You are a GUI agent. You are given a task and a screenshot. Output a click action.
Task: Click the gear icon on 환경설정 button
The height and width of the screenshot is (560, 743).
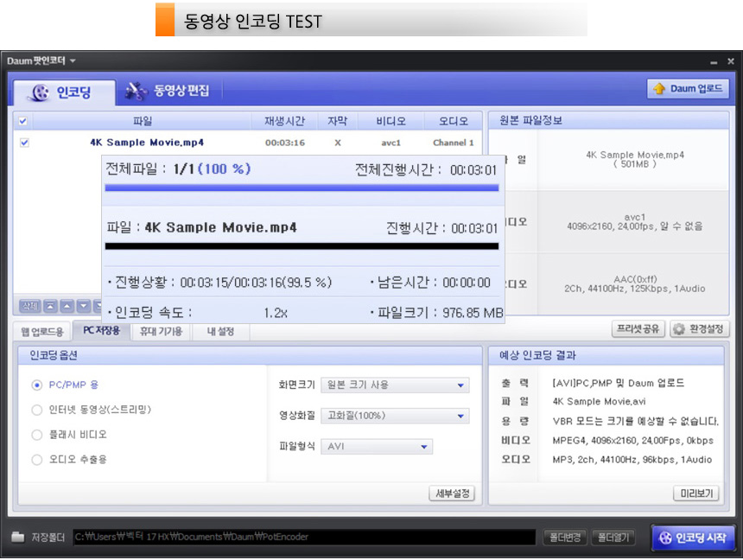679,329
